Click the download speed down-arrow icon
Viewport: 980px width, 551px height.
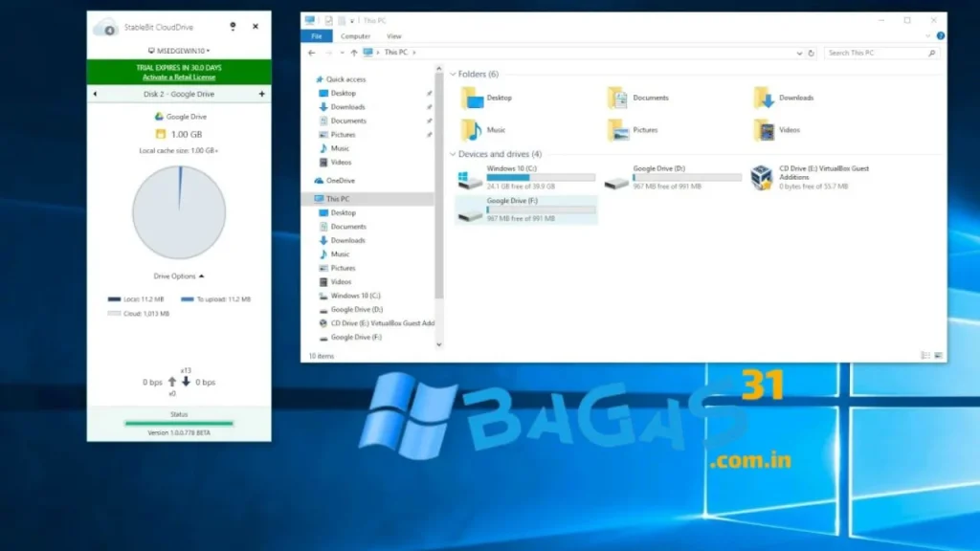pos(186,382)
